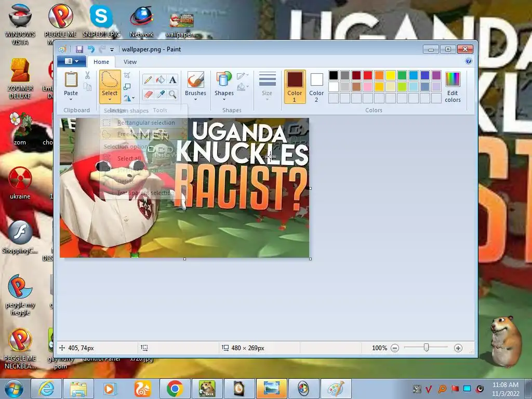Image resolution: width=532 pixels, height=399 pixels.
Task: Open Google Chrome from the taskbar
Action: click(x=175, y=389)
